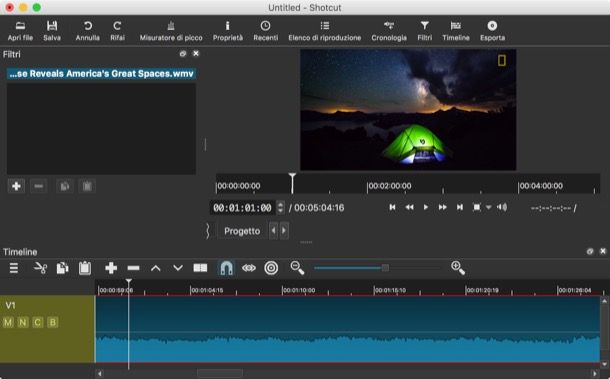Toggle the Timeline panel from toolbar
The width and height of the screenshot is (610, 379).
pos(456,31)
